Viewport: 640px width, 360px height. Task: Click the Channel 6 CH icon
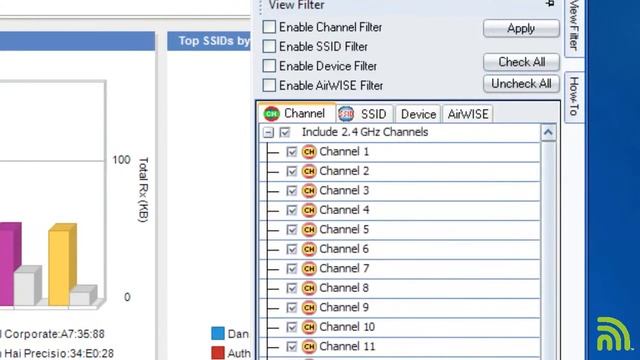coord(309,249)
